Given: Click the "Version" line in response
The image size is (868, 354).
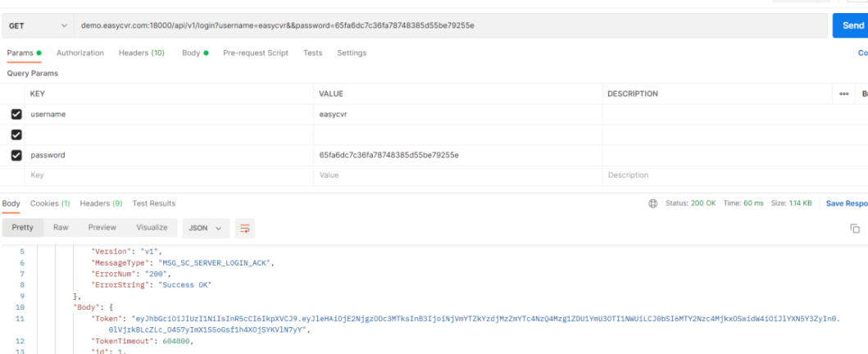Looking at the screenshot, I should (125, 252).
